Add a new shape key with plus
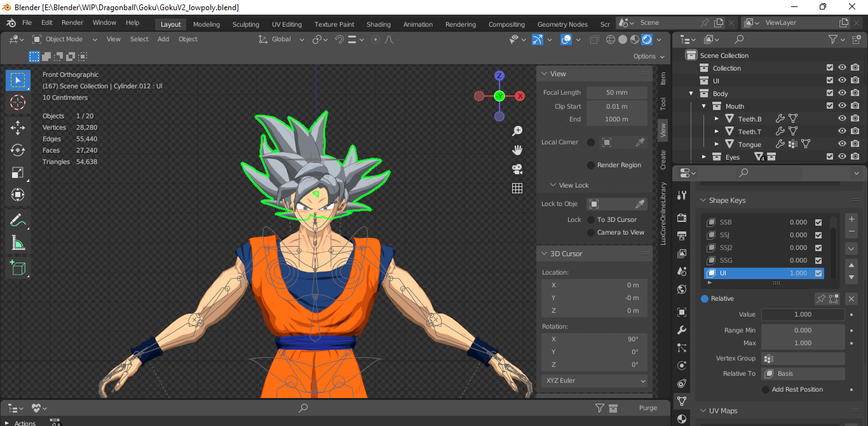Screen dimensions: 868x426 852,219
